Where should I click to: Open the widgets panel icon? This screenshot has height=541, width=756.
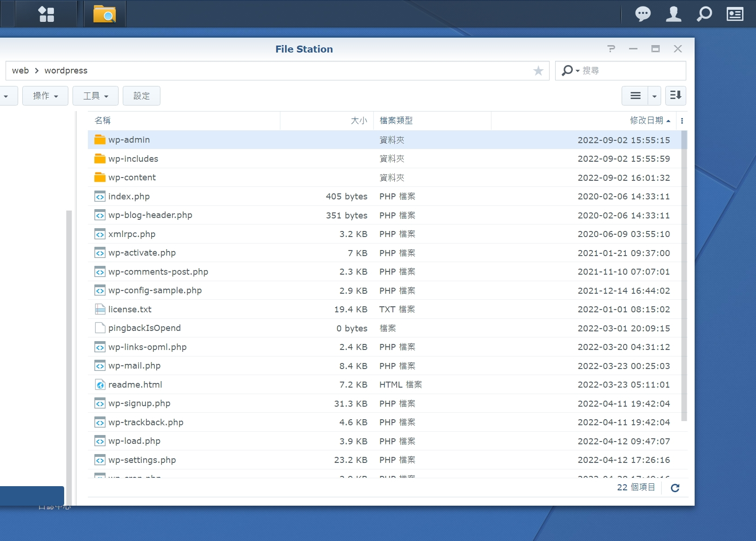[x=735, y=14]
